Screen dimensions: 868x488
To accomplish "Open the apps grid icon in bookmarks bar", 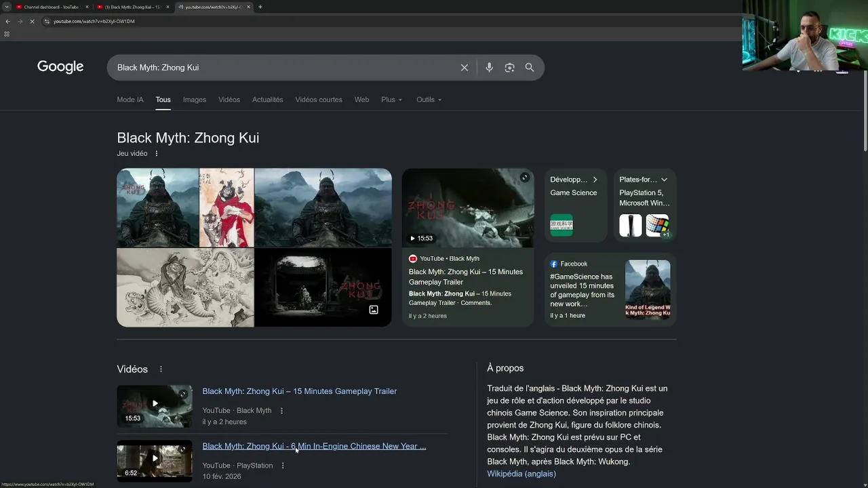I will pyautogui.click(x=7, y=34).
